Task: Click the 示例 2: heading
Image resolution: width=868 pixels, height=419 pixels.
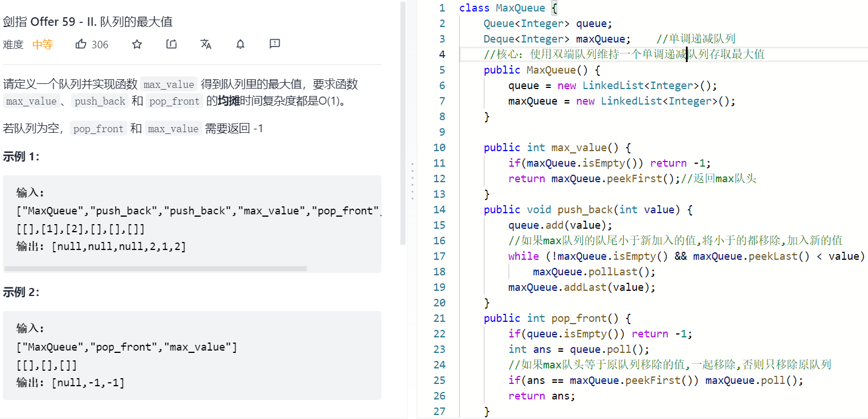Action: click(x=21, y=292)
